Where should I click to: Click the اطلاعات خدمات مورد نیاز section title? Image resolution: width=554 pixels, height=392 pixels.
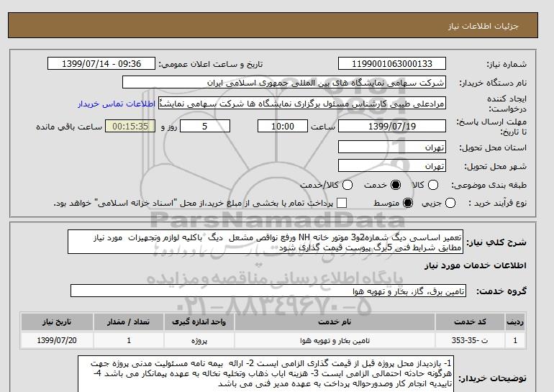tap(475, 265)
